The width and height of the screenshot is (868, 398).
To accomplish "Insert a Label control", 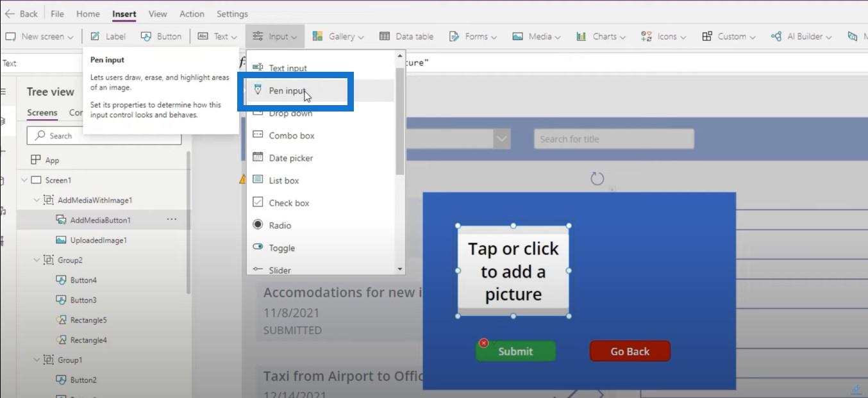I will click(x=108, y=37).
